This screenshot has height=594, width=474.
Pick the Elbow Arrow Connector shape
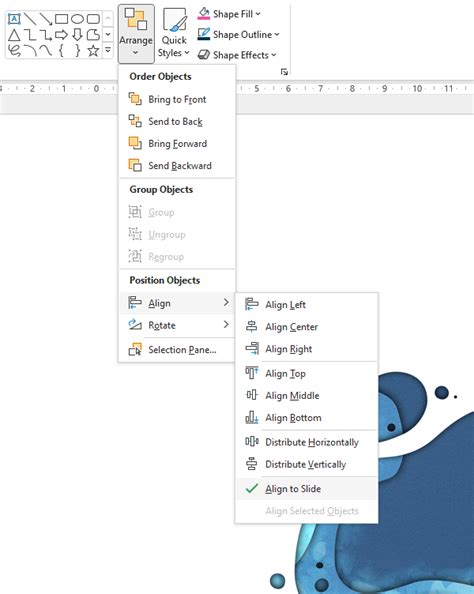[x=46, y=35]
